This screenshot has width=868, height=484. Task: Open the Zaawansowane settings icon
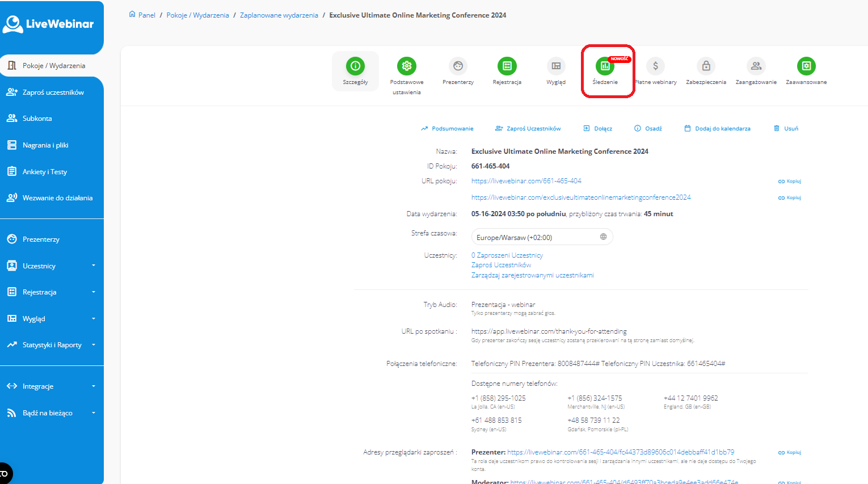(806, 66)
